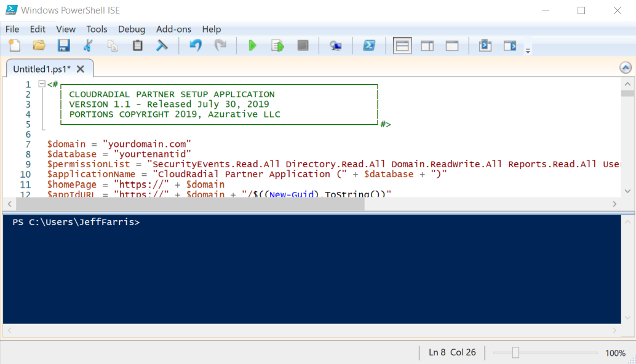The width and height of the screenshot is (636, 364).
Task: Run the script with the green play icon
Action: click(252, 45)
